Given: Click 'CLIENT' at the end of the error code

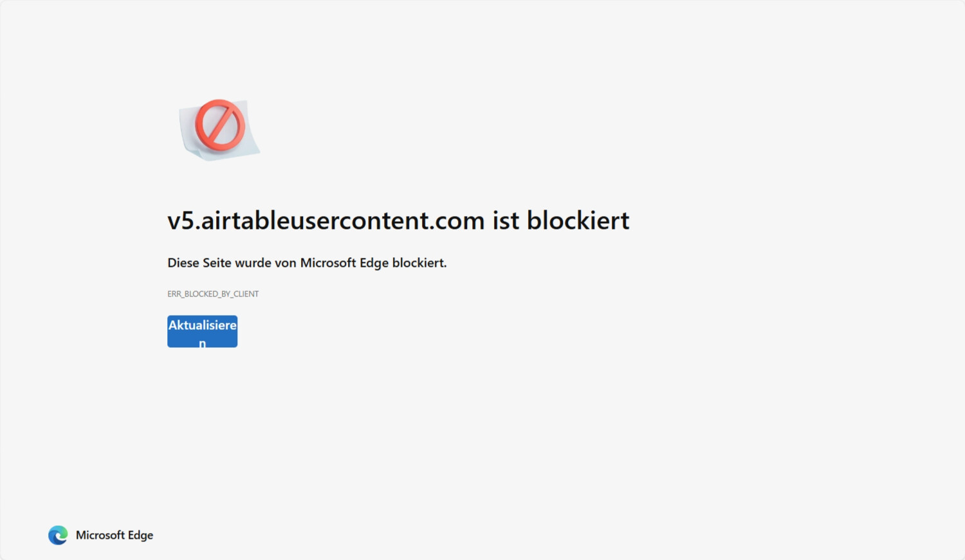Looking at the screenshot, I should [x=246, y=294].
